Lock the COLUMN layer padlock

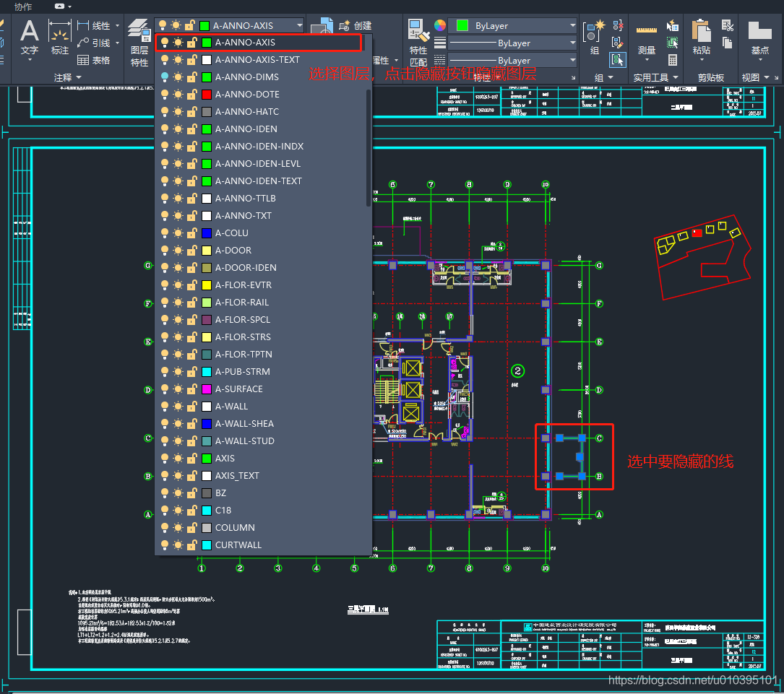tap(191, 528)
